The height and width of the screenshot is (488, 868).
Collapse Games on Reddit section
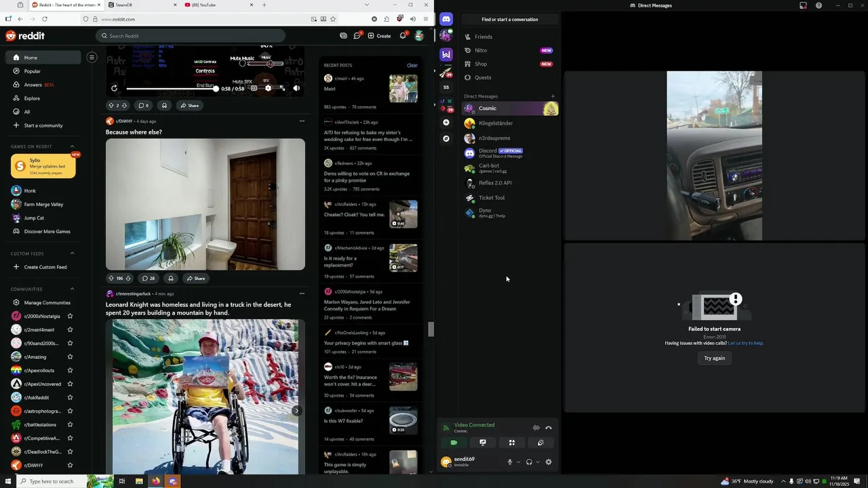click(x=73, y=146)
